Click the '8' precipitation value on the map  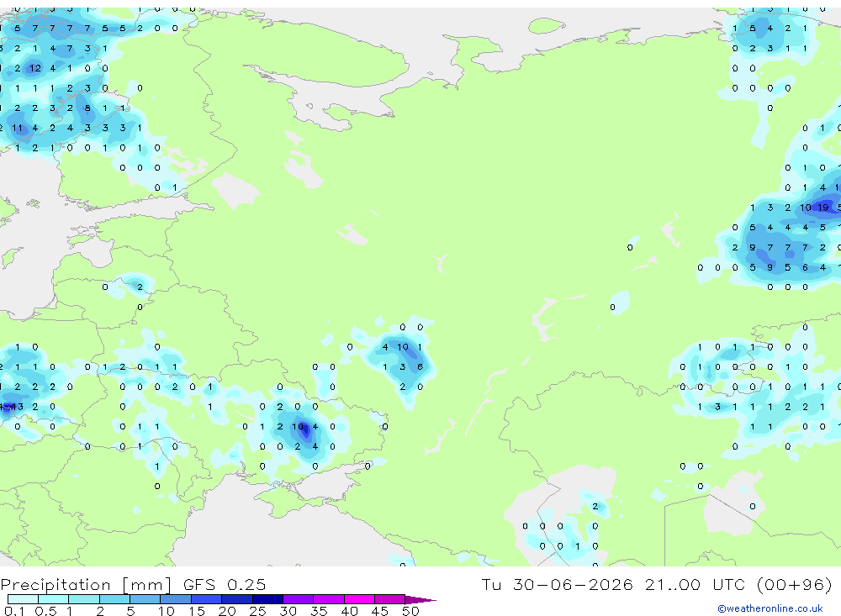(87, 108)
